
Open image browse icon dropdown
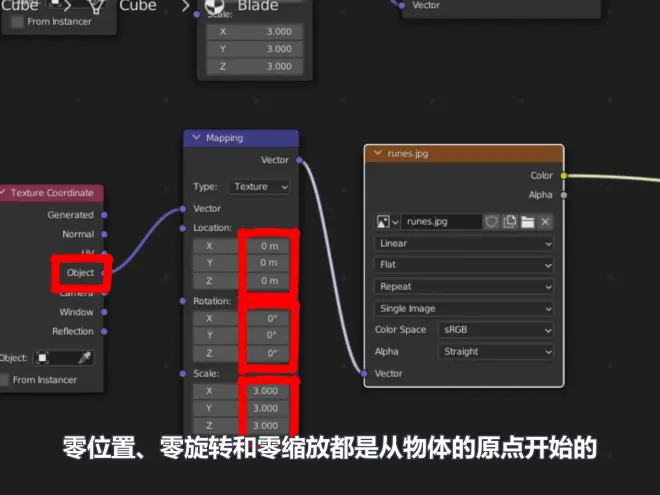[x=387, y=221]
